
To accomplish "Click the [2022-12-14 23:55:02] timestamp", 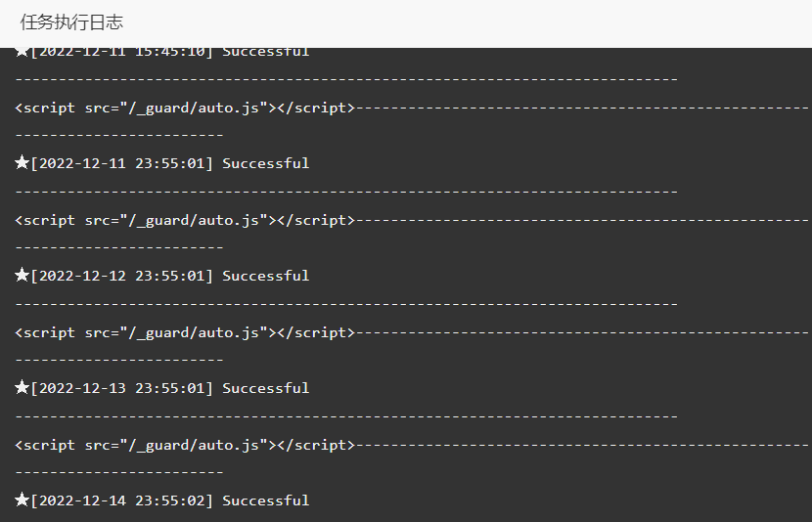I will [121, 500].
